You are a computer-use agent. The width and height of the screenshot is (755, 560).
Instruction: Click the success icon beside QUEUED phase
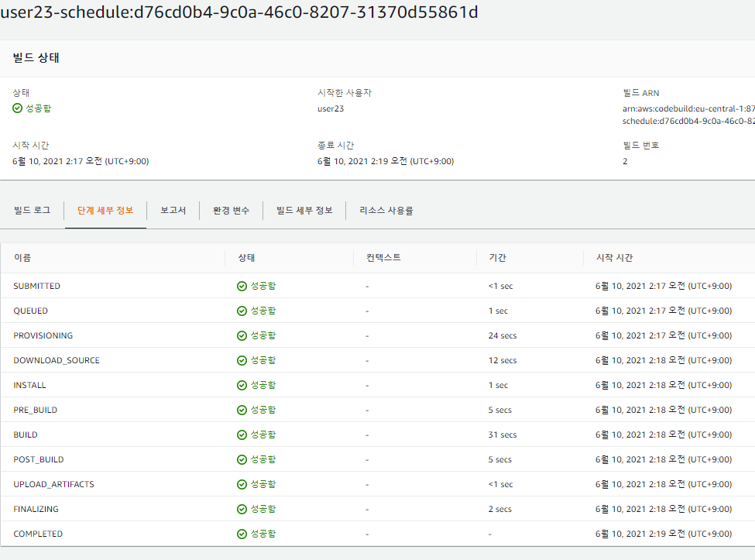[x=243, y=311]
